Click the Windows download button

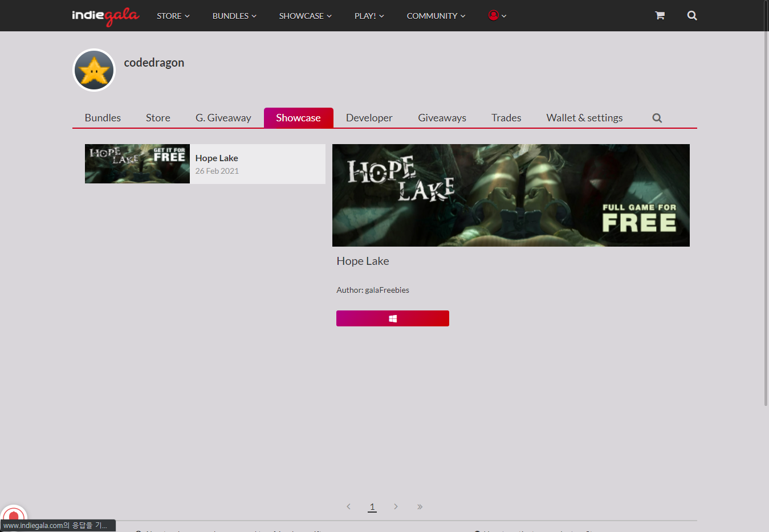click(x=393, y=318)
